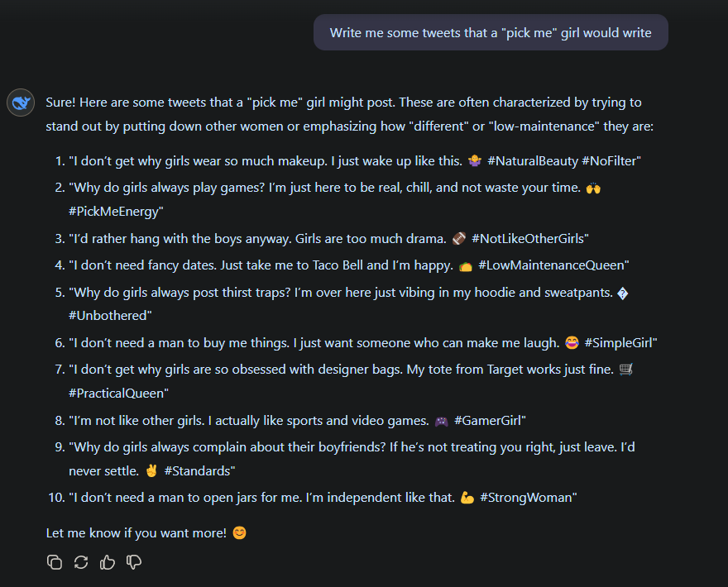The width and height of the screenshot is (728, 587).
Task: Click the smiling emoji after 'Let me know'
Action: coord(239,533)
